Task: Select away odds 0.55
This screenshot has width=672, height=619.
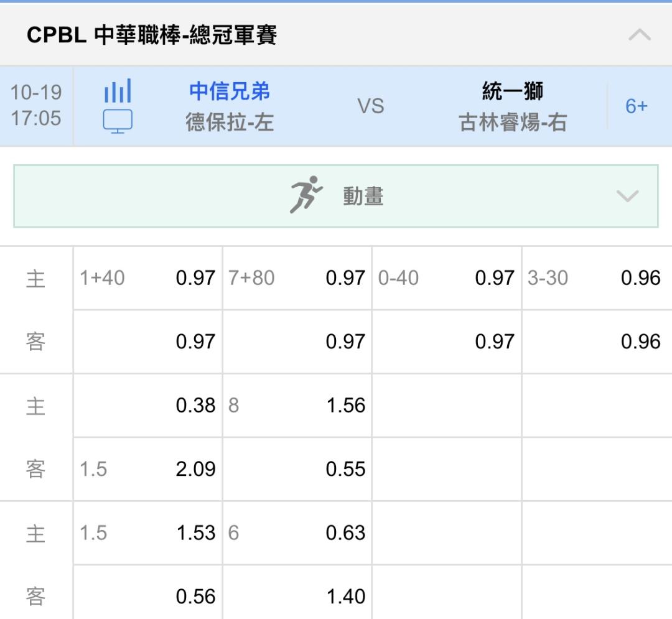Action: pos(297,469)
